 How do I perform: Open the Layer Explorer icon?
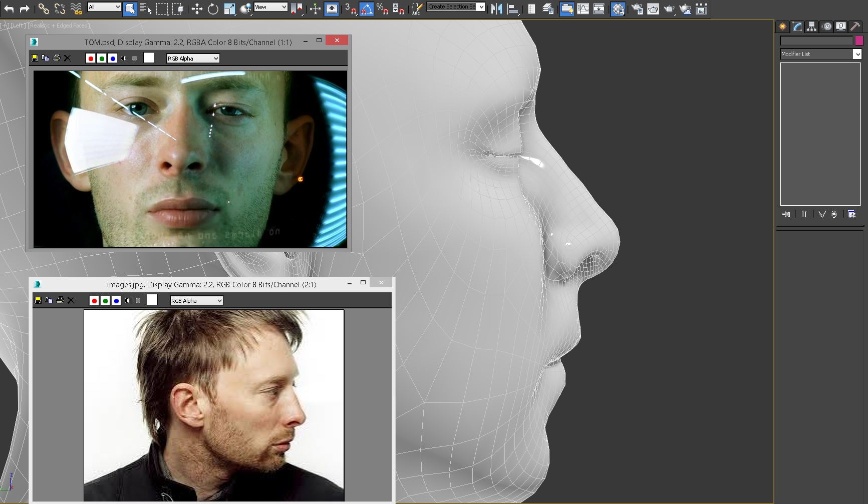pos(548,9)
